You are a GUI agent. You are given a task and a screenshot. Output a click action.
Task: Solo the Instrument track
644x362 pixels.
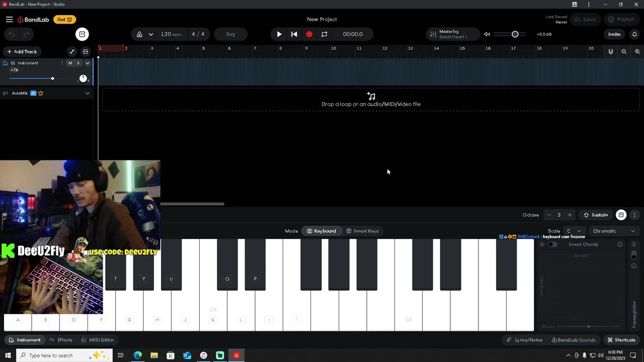pos(78,63)
